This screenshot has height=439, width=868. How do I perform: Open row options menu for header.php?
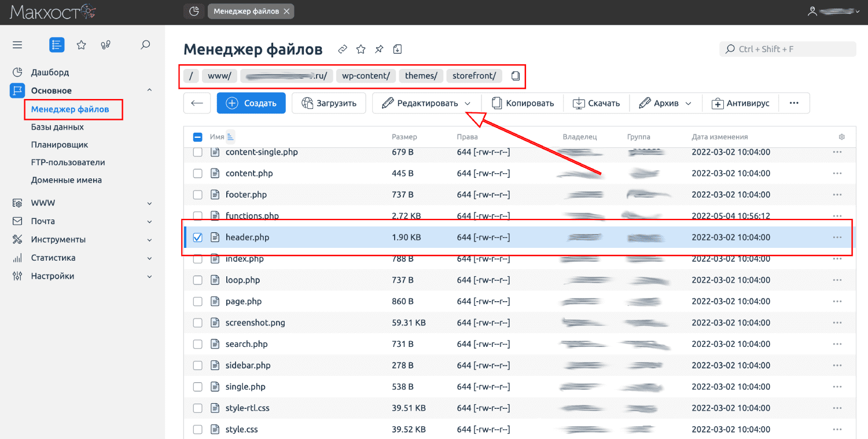tap(837, 237)
